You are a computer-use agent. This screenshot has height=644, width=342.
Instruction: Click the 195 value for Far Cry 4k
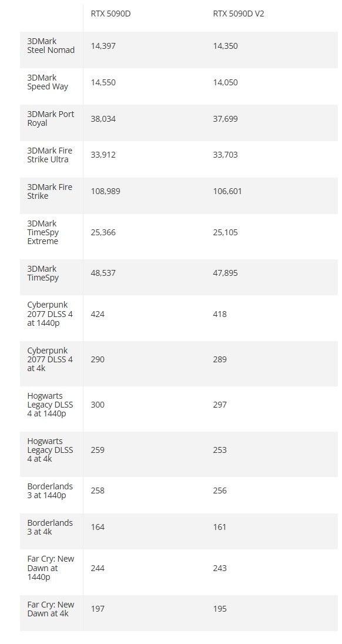coord(220,609)
